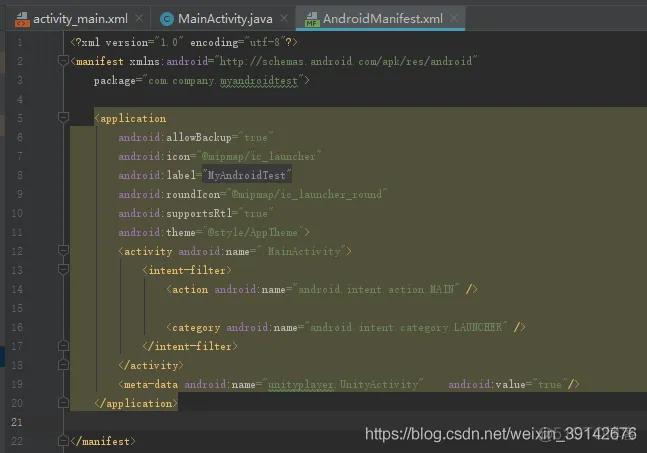Close the MainActivity.java tab
This screenshot has width=647, height=453.
284,19
